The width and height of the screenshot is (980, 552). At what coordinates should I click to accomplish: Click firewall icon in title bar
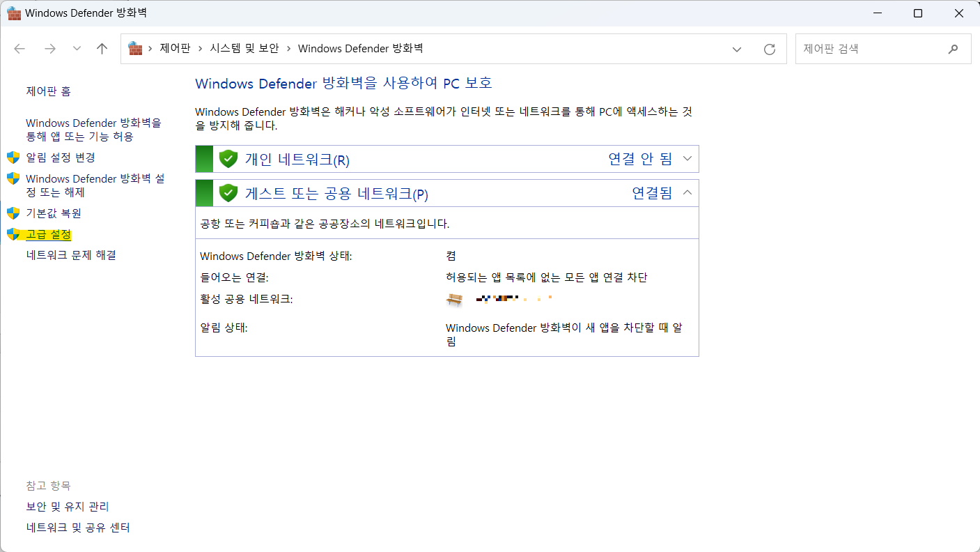pyautogui.click(x=13, y=13)
